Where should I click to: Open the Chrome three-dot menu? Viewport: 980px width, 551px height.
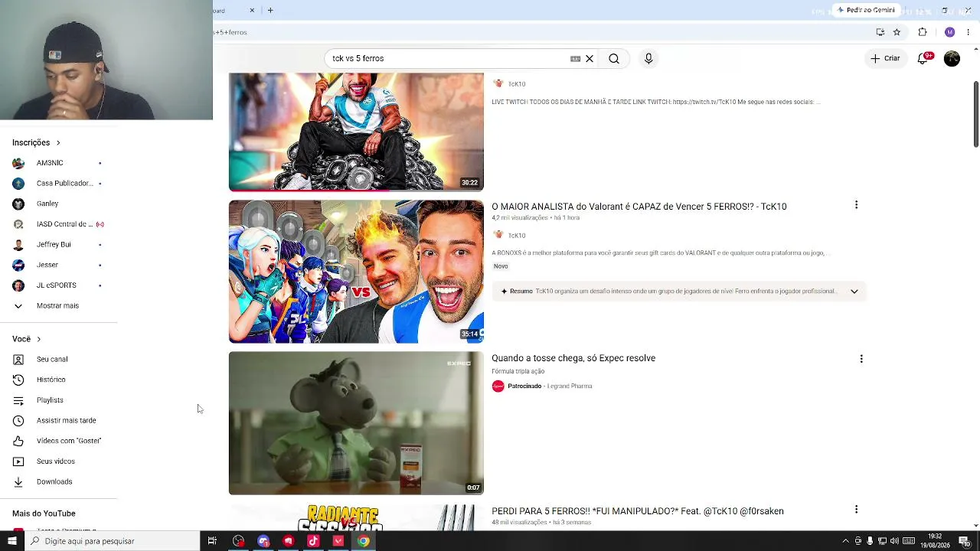point(968,32)
